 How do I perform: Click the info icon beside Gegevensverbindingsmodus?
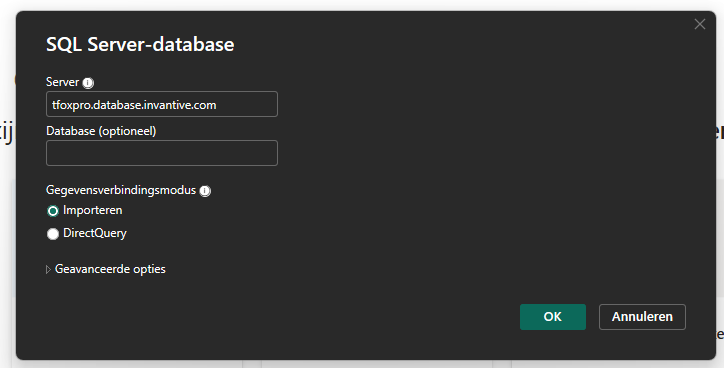(x=205, y=191)
